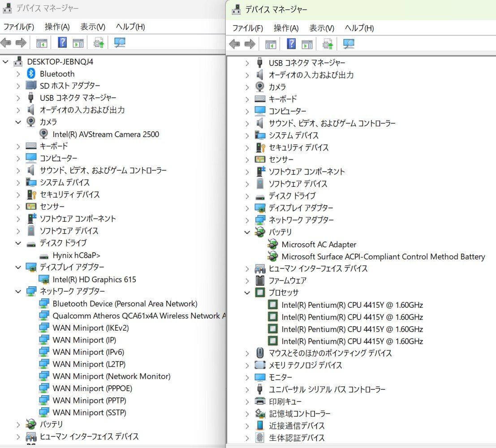Image resolution: width=496 pixels, height=448 pixels.
Task: Click scan for hardware changes icon in right window
Action: (x=349, y=43)
